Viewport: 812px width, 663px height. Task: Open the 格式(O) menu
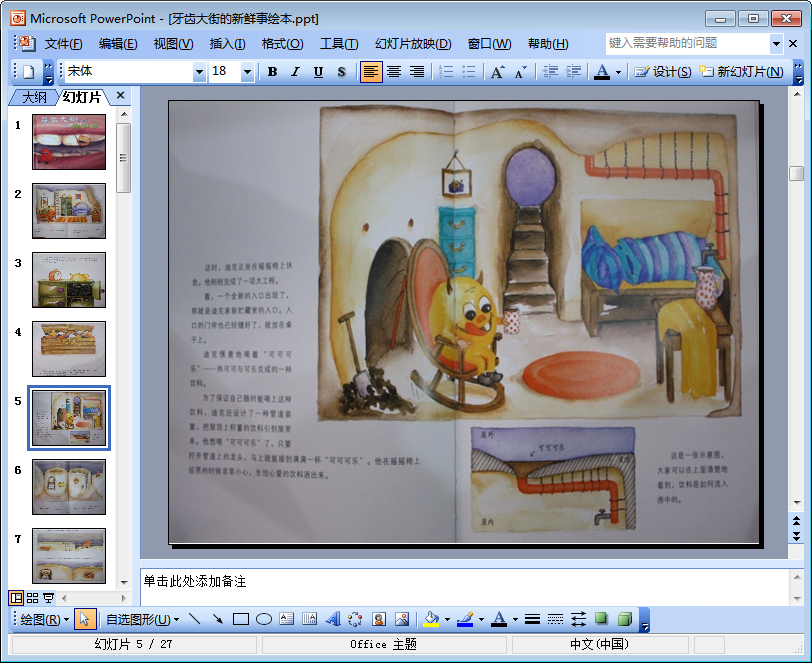tap(282, 44)
